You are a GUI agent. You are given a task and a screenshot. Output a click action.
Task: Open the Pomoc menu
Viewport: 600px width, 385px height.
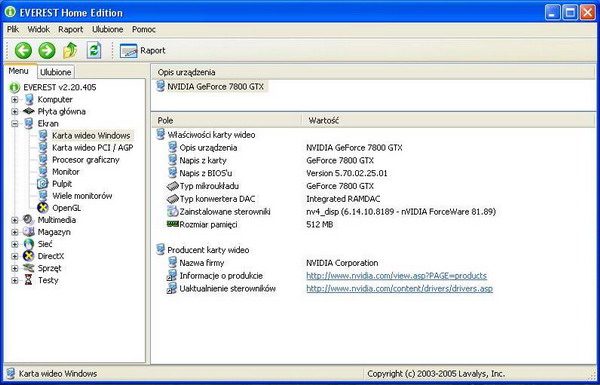pos(144,29)
